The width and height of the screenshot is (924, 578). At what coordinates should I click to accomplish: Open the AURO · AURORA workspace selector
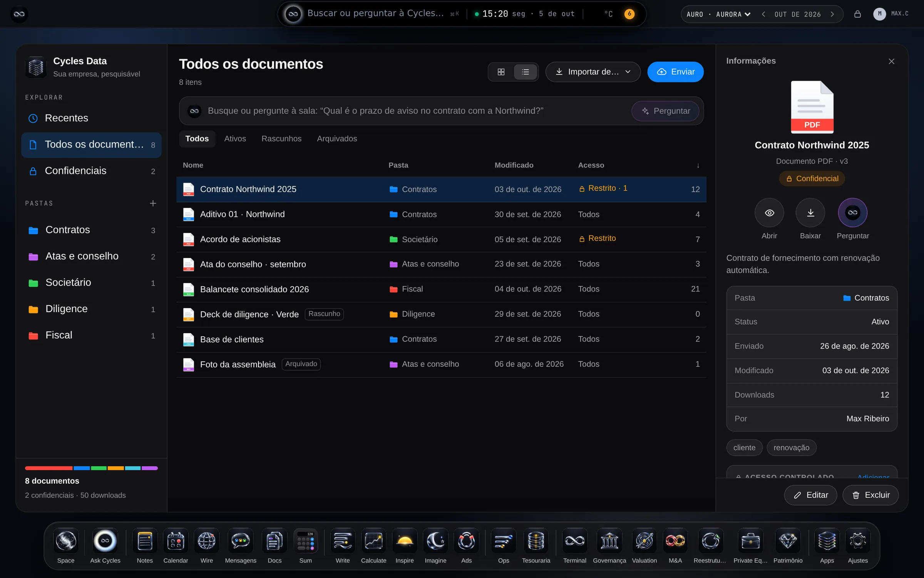[718, 14]
